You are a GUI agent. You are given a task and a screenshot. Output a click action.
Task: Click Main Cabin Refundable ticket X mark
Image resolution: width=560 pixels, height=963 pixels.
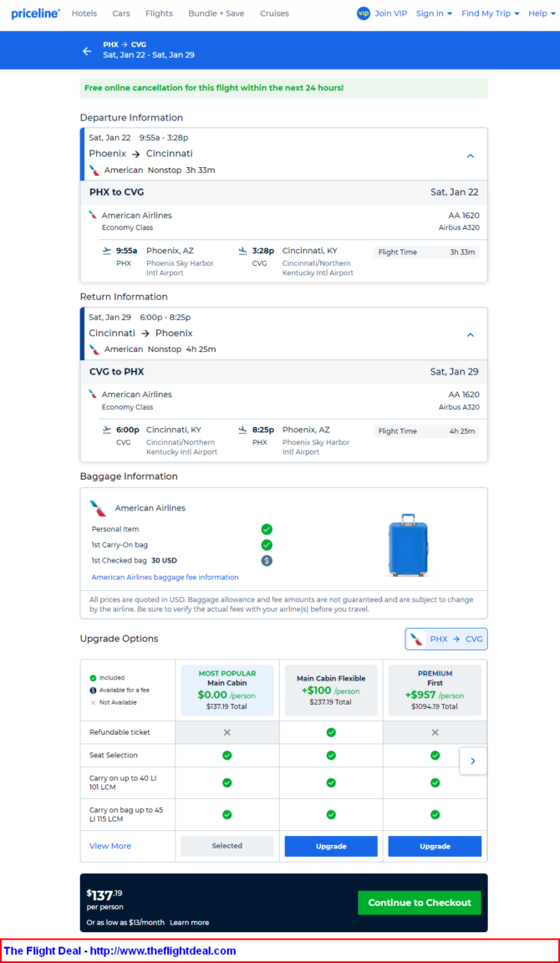[227, 732]
